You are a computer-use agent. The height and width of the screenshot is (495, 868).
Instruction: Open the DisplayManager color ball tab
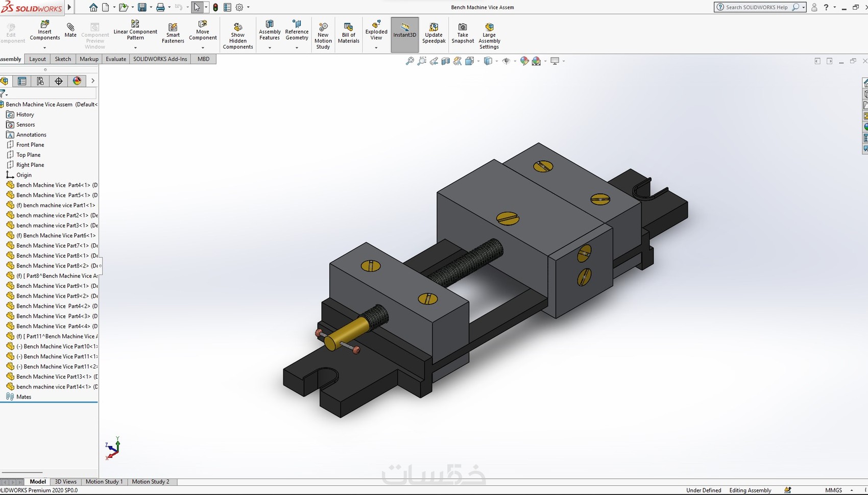pyautogui.click(x=77, y=81)
